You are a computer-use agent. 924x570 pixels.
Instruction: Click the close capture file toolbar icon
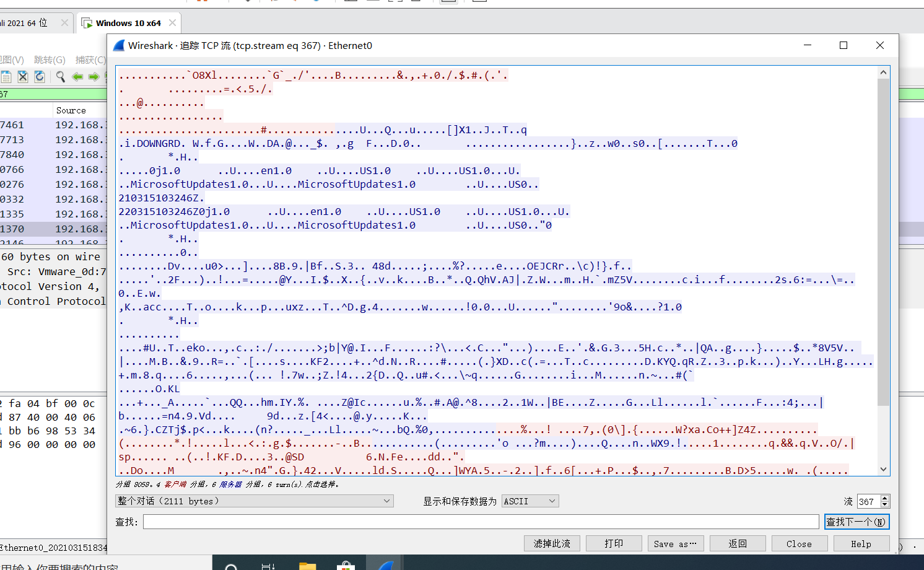(x=23, y=76)
